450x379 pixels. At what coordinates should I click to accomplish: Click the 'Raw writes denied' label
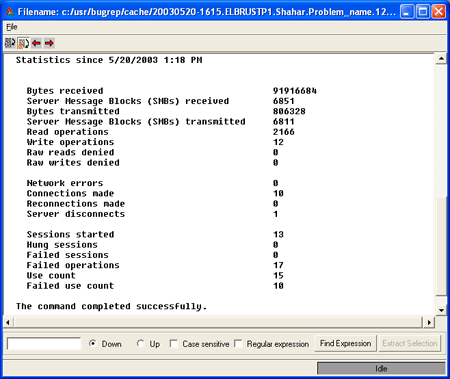73,163
